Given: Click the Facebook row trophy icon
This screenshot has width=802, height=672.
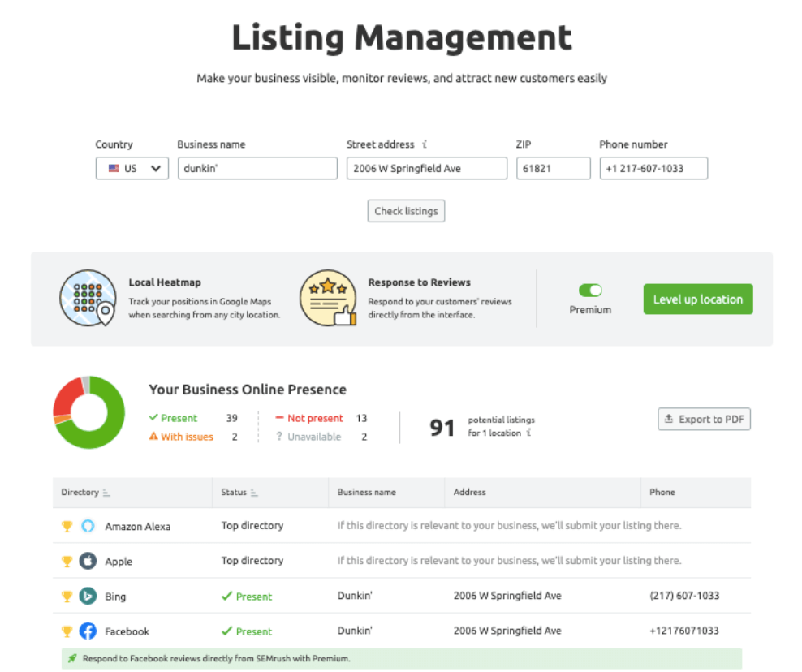Looking at the screenshot, I should (67, 631).
